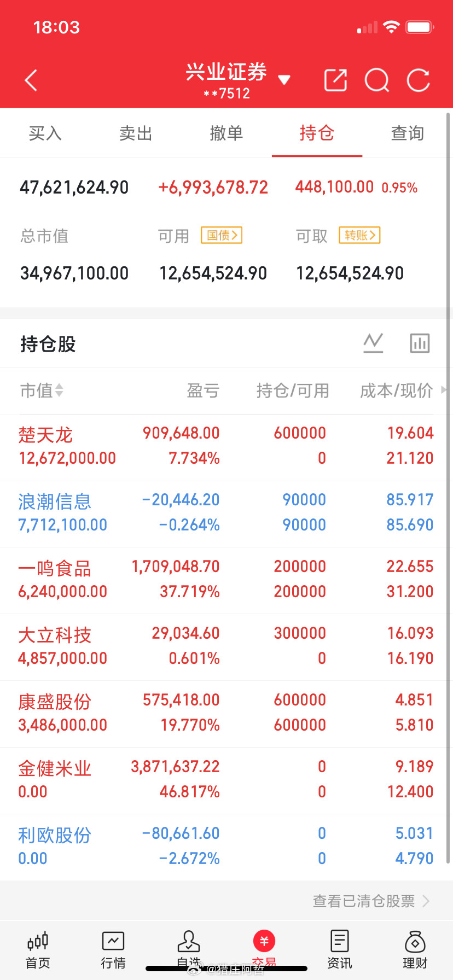Tap the 金健米业 profit 3,871,637.22

click(x=175, y=767)
